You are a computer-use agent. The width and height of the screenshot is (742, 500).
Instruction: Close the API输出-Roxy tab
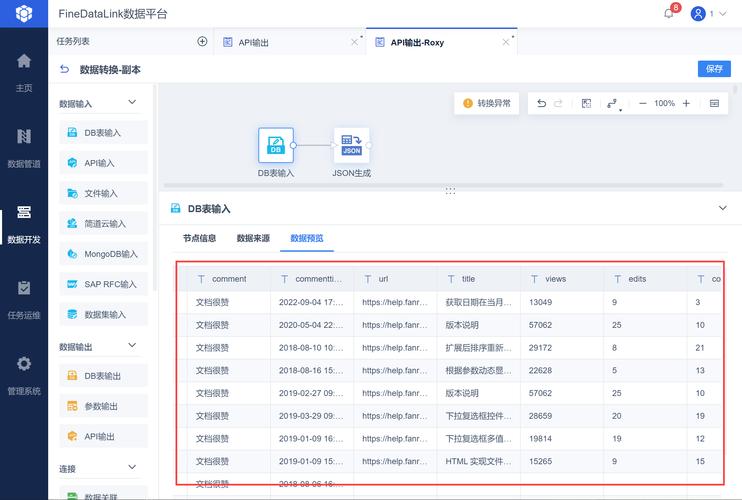pyautogui.click(x=506, y=42)
